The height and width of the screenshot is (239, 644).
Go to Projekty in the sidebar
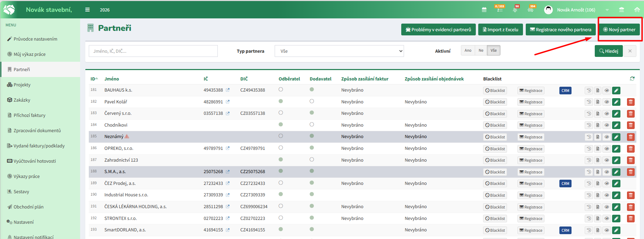coord(22,85)
